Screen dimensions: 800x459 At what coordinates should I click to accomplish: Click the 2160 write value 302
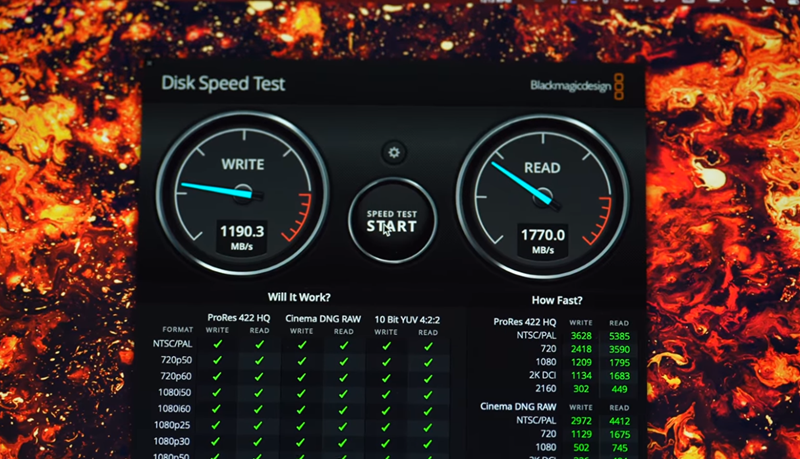(581, 389)
